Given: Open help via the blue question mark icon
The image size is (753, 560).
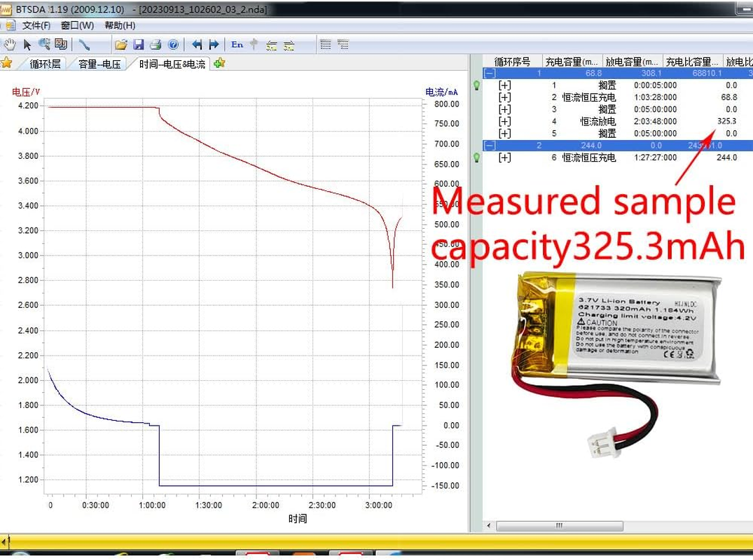Looking at the screenshot, I should 173,44.
